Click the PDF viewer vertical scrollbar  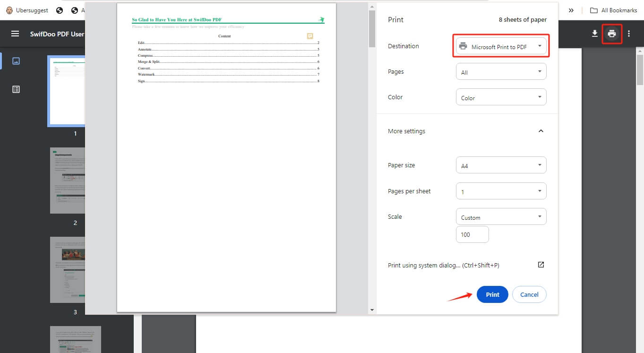pos(640,69)
